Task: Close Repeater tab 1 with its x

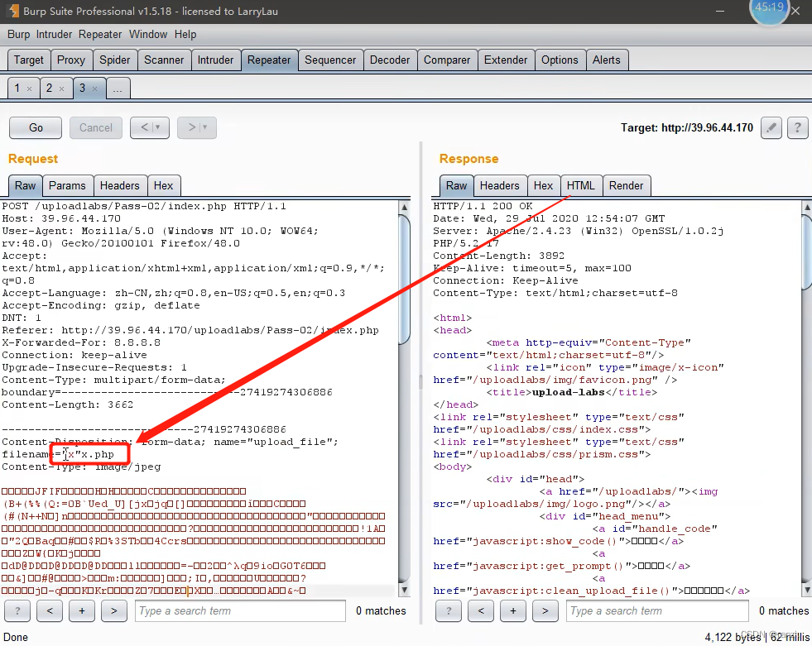Action: 30,89
